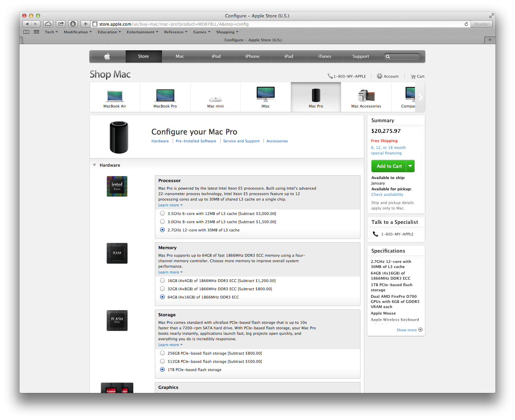Click the Add to Cart button
The width and height of the screenshot is (515, 420).
coord(389,166)
